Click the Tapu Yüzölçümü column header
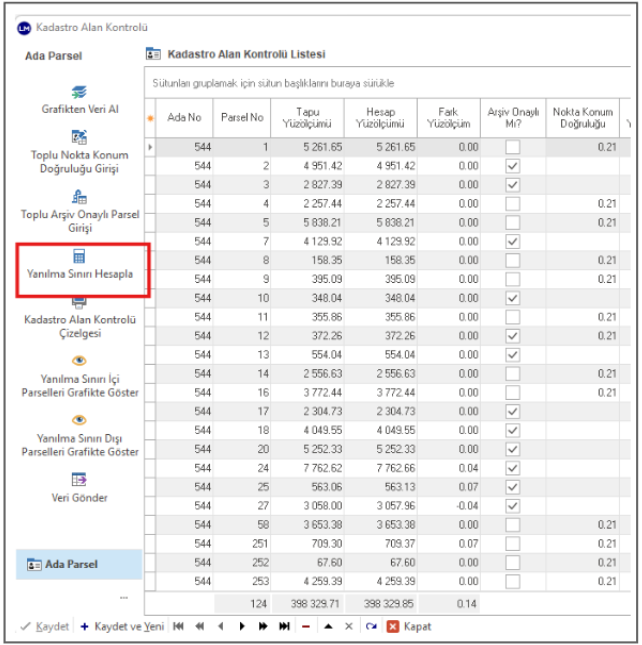 pos(307,117)
